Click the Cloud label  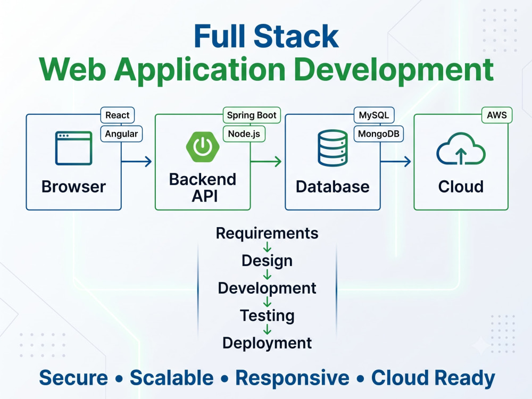461,187
